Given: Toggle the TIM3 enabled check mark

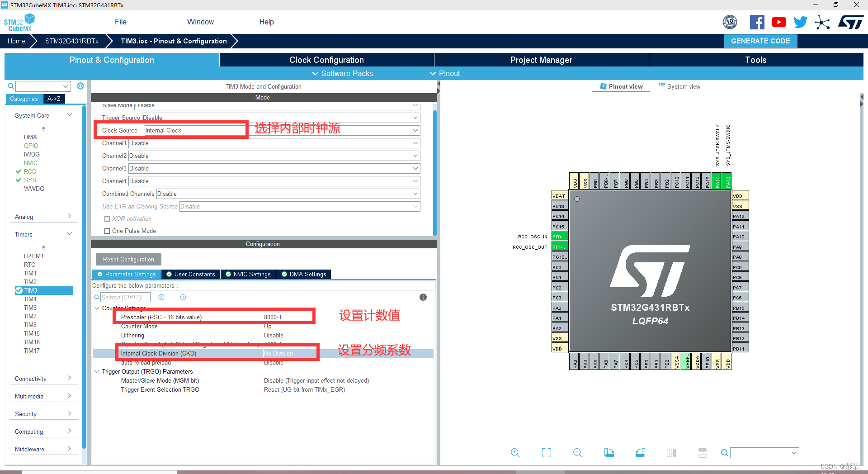Looking at the screenshot, I should [19, 290].
